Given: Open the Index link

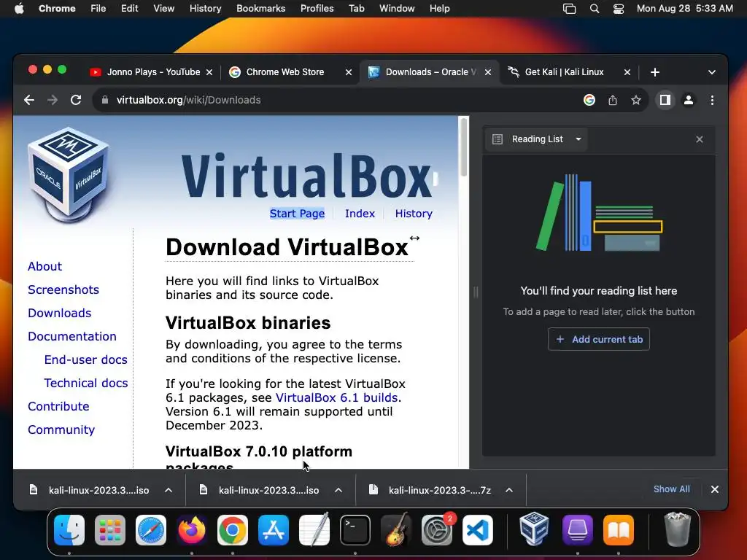Looking at the screenshot, I should (360, 214).
